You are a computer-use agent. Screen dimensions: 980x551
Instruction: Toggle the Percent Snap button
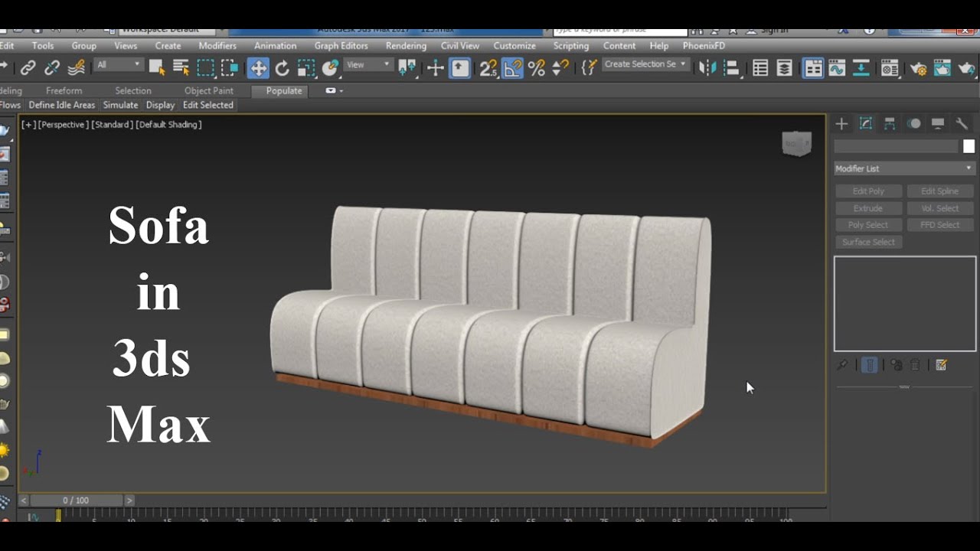point(537,68)
